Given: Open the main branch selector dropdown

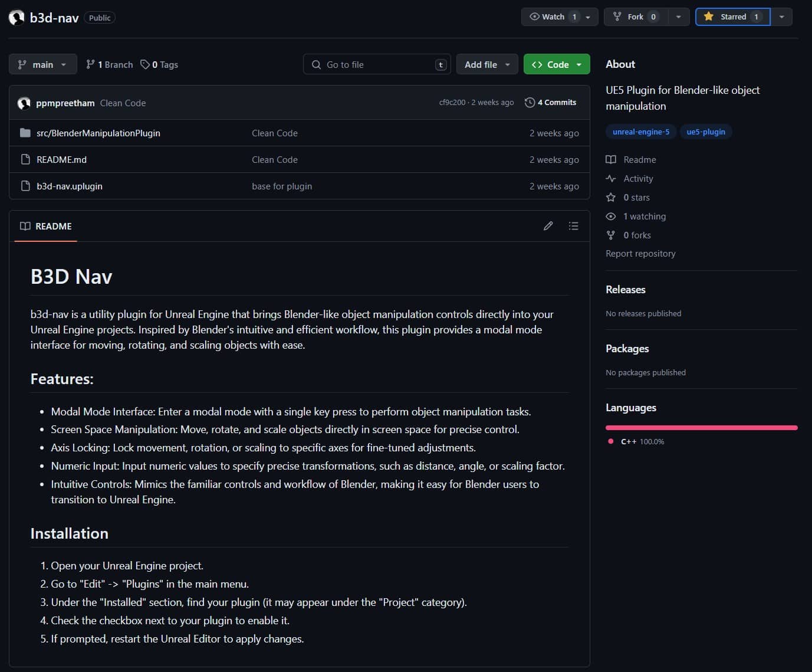Looking at the screenshot, I should pyautogui.click(x=42, y=64).
